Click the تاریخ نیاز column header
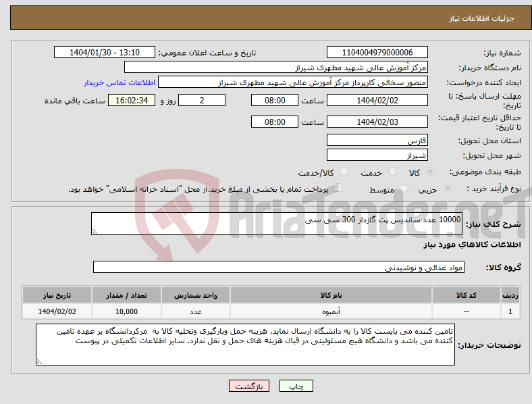 point(57,295)
